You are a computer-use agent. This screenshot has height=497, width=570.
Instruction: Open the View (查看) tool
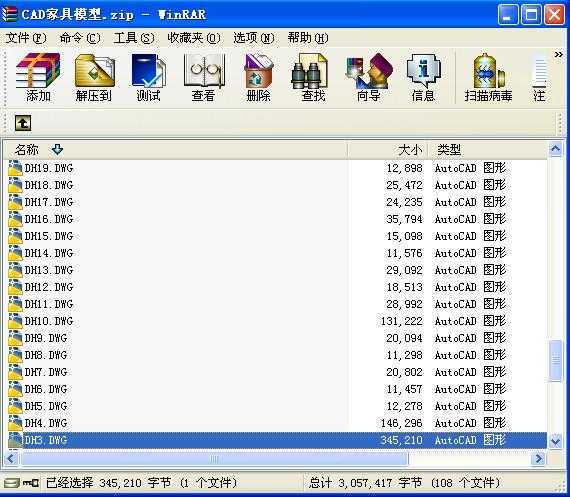(204, 77)
